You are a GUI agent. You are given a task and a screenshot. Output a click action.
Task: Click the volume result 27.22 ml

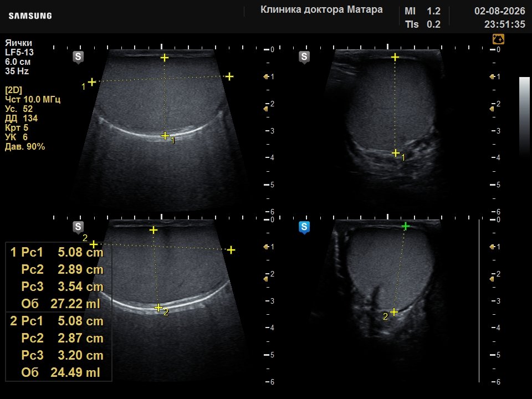[75, 304]
